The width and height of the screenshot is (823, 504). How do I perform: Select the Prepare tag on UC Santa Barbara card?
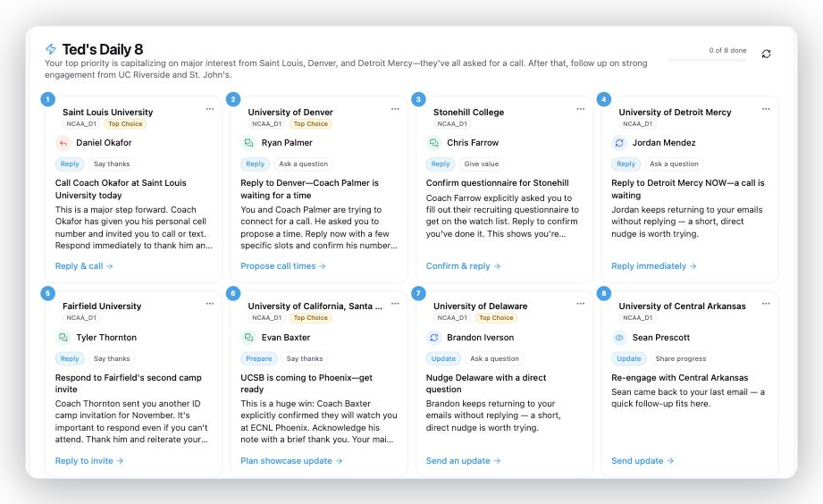tap(259, 358)
